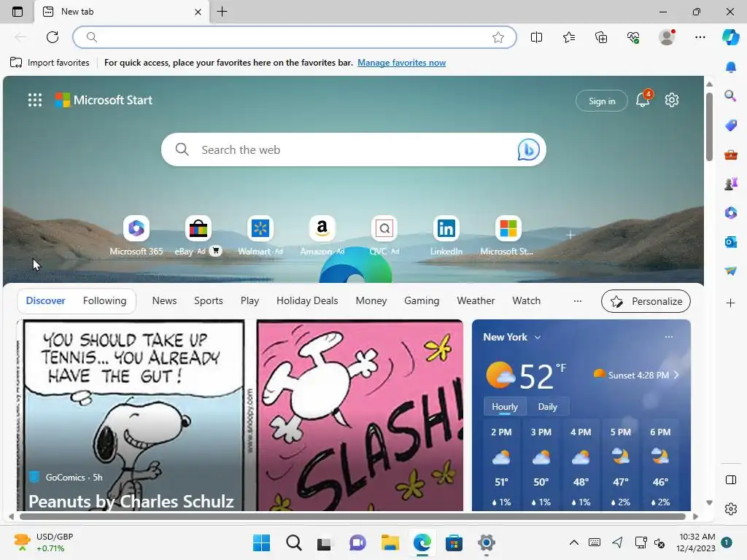Open sidebar Tools briefcase icon
The width and height of the screenshot is (747, 560).
(731, 155)
